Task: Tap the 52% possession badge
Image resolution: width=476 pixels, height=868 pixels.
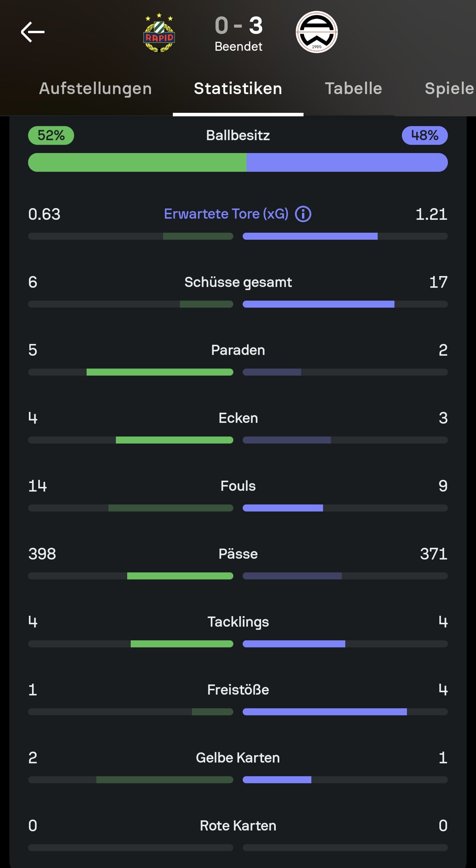Action: [x=51, y=135]
